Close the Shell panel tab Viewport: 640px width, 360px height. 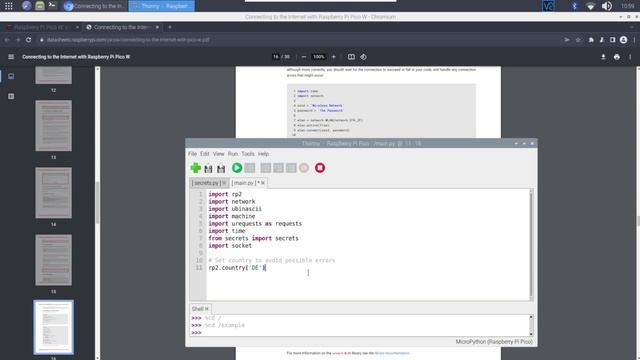click(x=207, y=309)
